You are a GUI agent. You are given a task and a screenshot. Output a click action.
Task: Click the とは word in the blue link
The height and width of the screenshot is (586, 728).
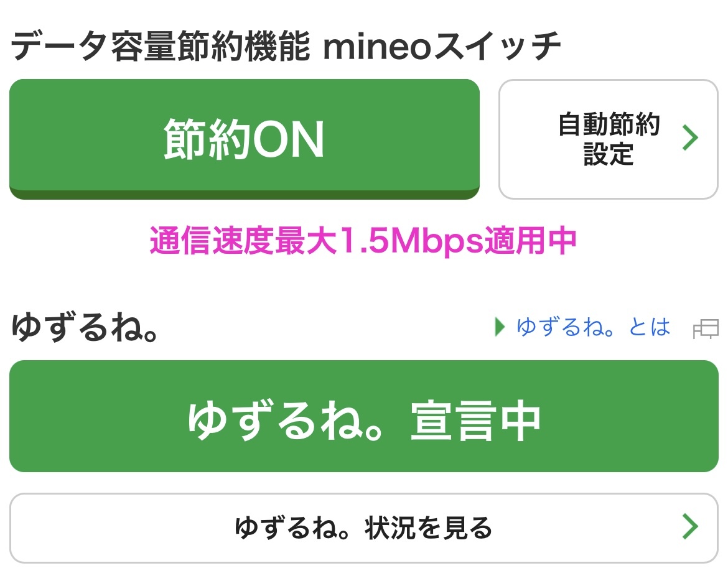649,327
